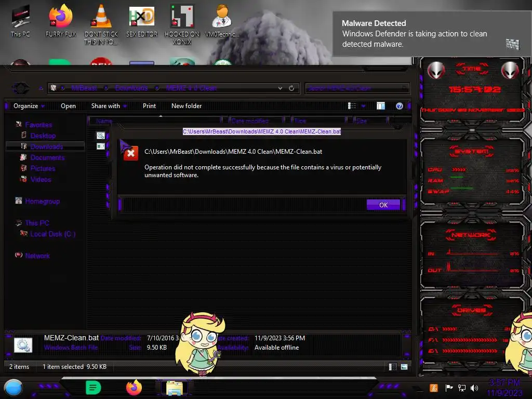The height and width of the screenshot is (399, 532).
Task: Select the second file icon in list
Action: pos(100,146)
